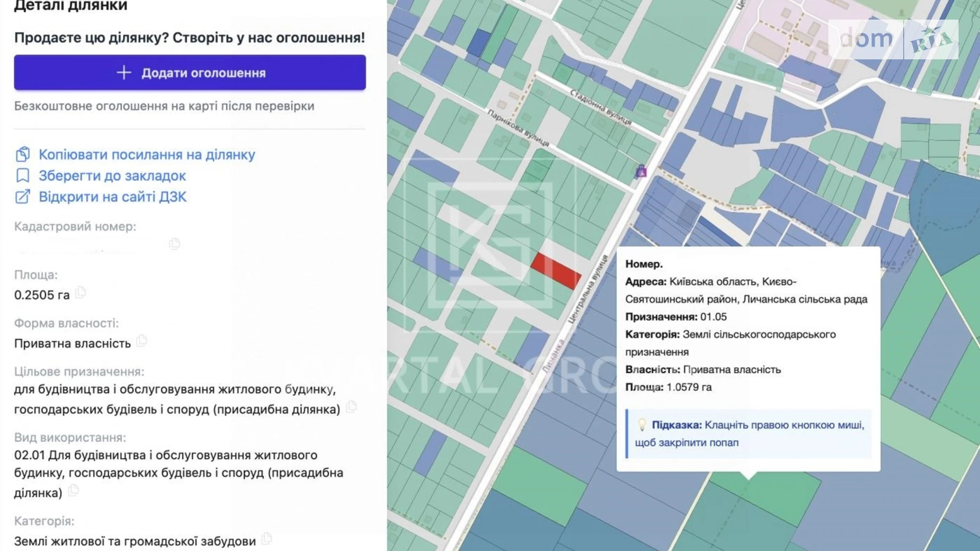Click the copy icon after присадибна ділянка under Цільове призначення
The height and width of the screenshot is (551, 980).
pyautogui.click(x=351, y=407)
